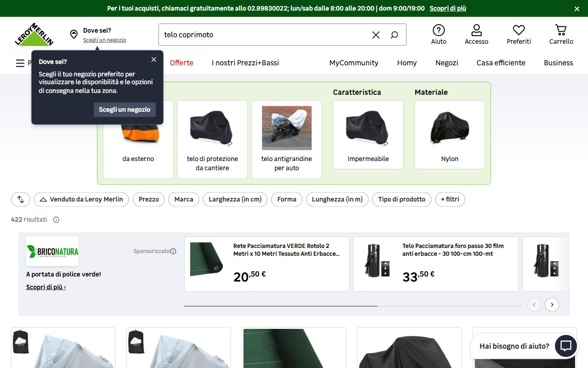
Task: Open Rete Pacciamatura VERDE sponsored product
Action: point(267,264)
